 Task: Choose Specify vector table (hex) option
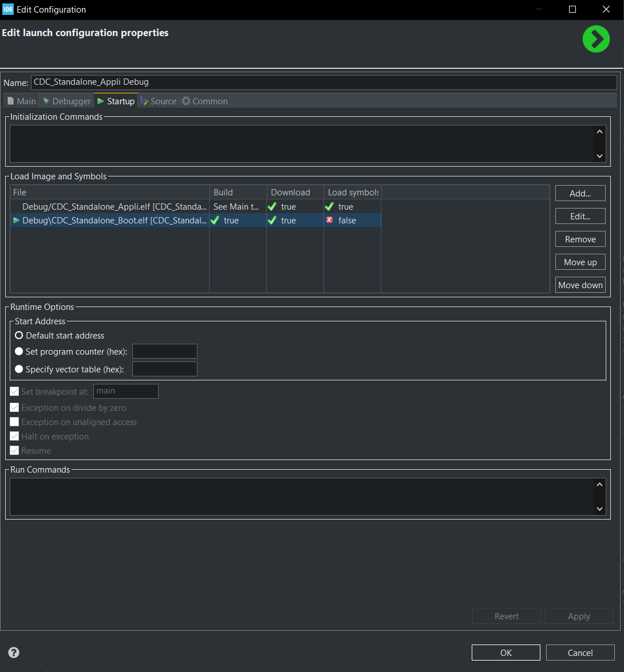[19, 370]
